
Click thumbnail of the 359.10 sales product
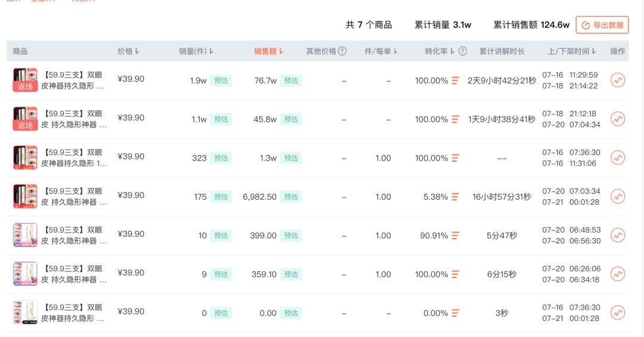[x=25, y=274]
